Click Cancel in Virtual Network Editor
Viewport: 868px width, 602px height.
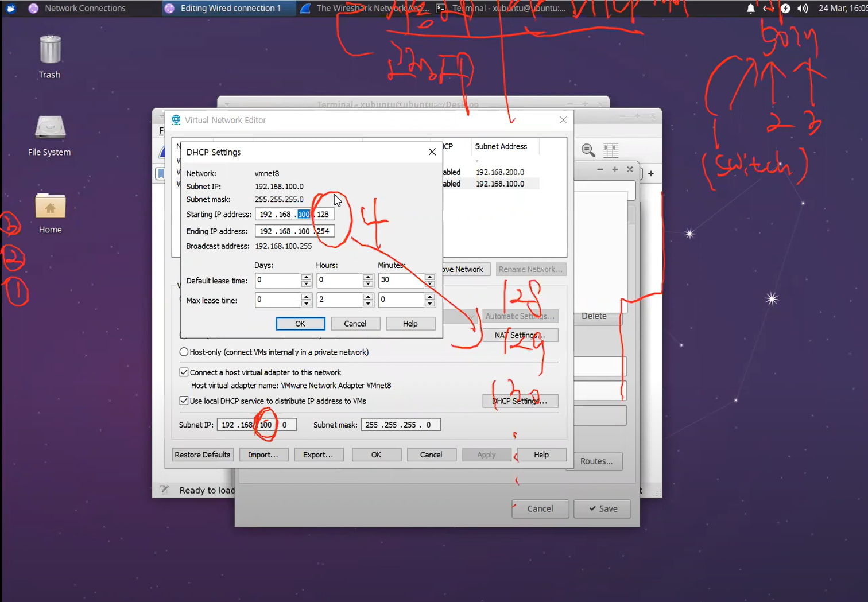pyautogui.click(x=431, y=455)
